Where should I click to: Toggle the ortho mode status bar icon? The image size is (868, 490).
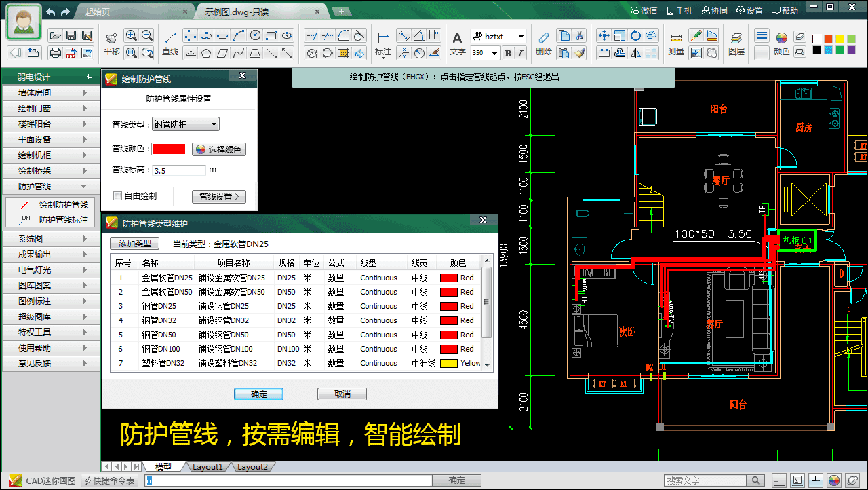tap(780, 480)
